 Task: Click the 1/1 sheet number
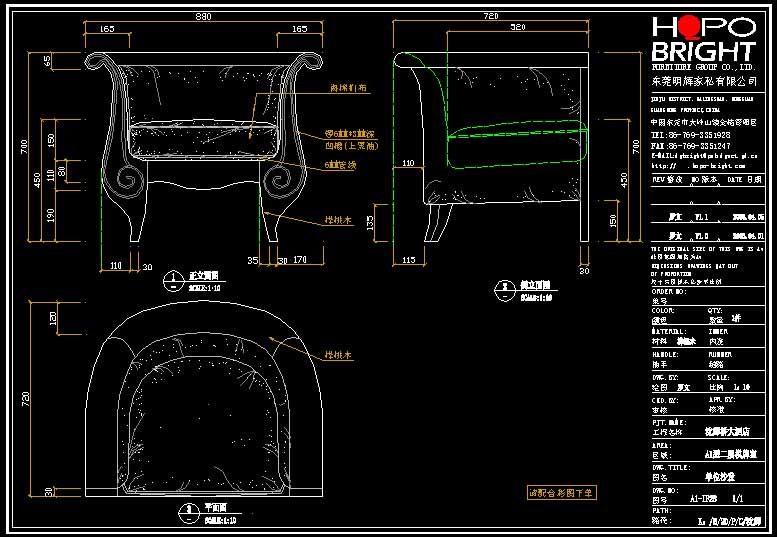(738, 499)
